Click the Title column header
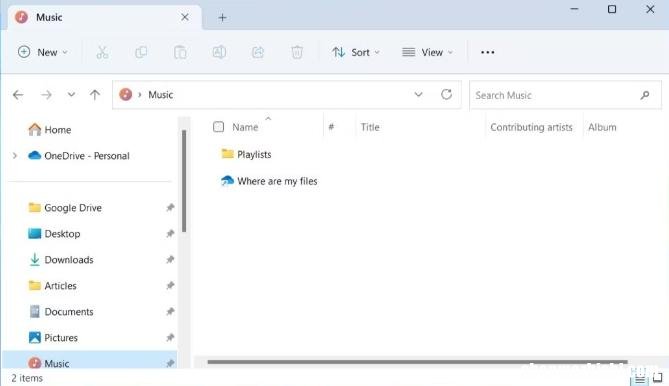 370,127
